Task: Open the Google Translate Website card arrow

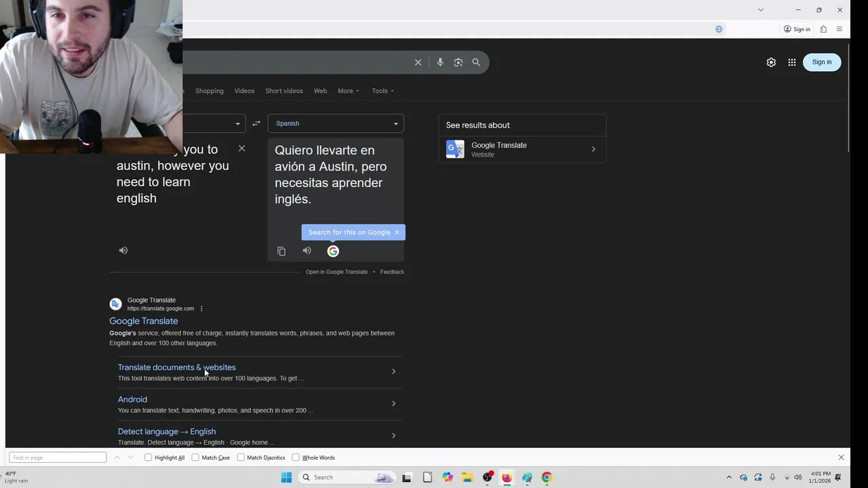Action: (593, 149)
